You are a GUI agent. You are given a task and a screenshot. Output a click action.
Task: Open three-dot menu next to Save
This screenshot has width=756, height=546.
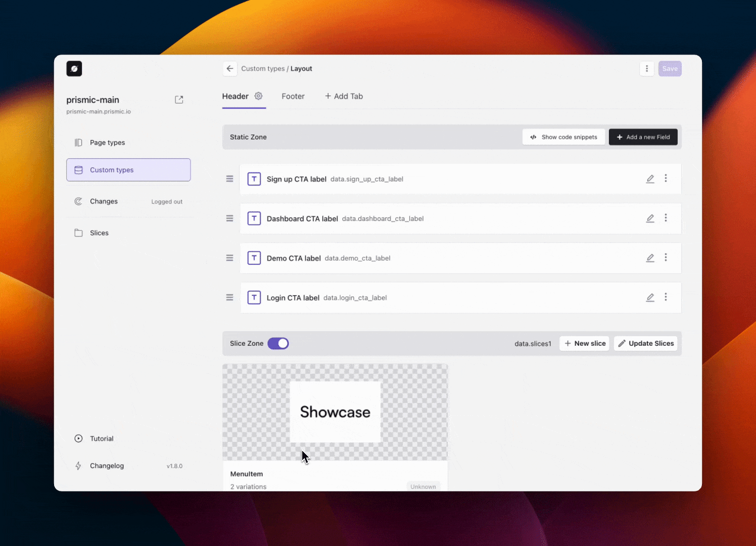pos(647,69)
